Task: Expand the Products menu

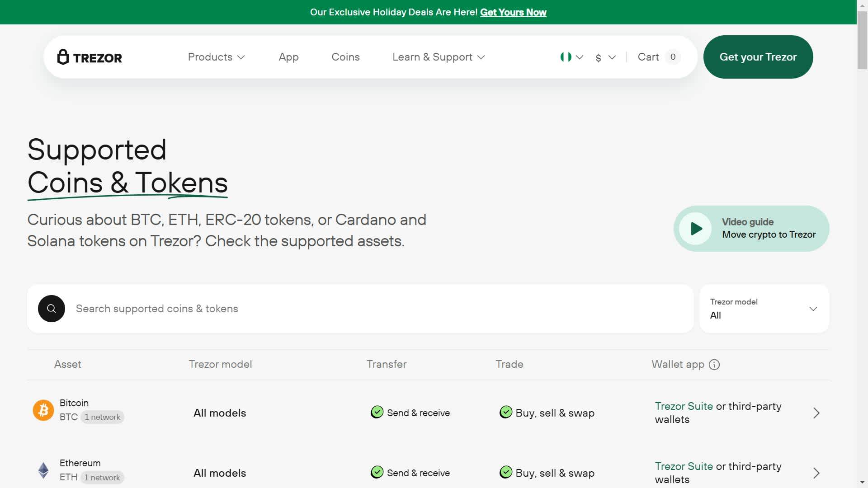Action: click(216, 57)
